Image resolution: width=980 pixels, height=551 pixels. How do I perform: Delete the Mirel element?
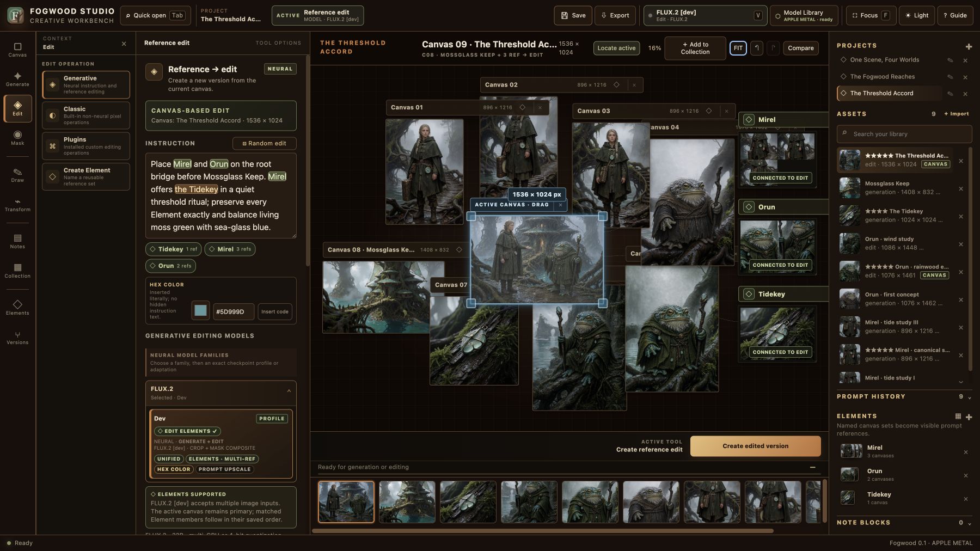pos(966,452)
